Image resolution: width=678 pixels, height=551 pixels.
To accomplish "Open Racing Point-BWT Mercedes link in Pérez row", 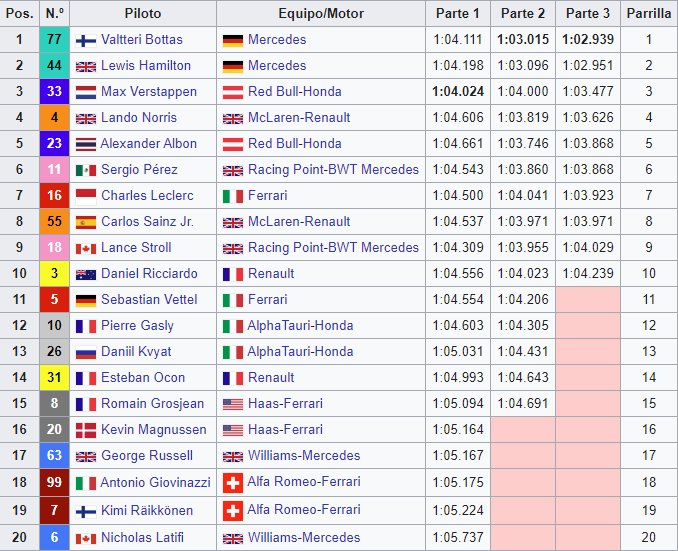I will [333, 169].
